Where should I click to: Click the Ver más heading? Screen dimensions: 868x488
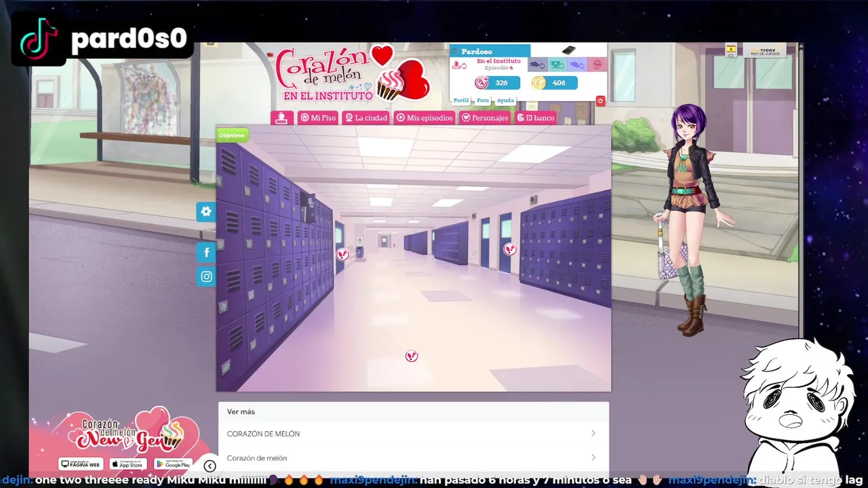click(241, 411)
